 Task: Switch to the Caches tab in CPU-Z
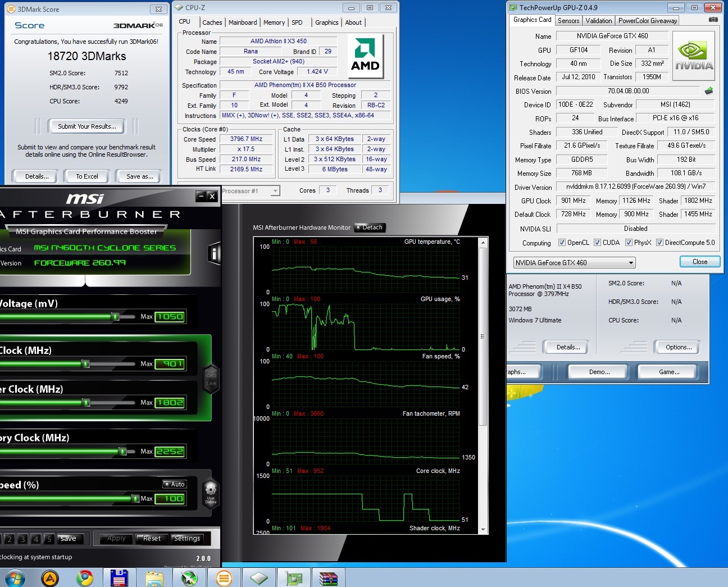(x=212, y=22)
